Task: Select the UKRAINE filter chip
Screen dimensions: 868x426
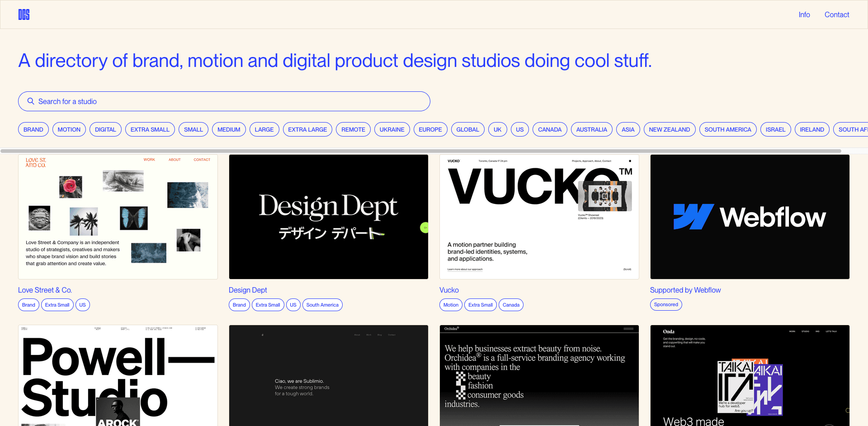Action: pyautogui.click(x=392, y=129)
